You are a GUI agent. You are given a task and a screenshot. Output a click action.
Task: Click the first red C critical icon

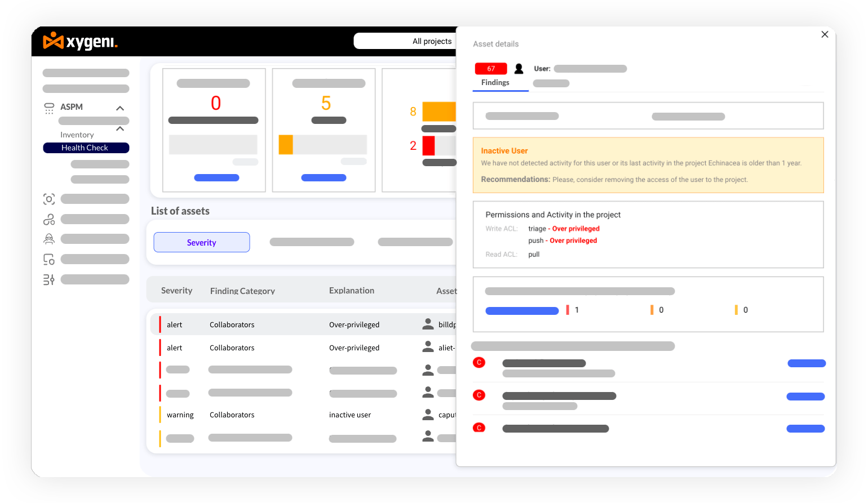(x=479, y=362)
